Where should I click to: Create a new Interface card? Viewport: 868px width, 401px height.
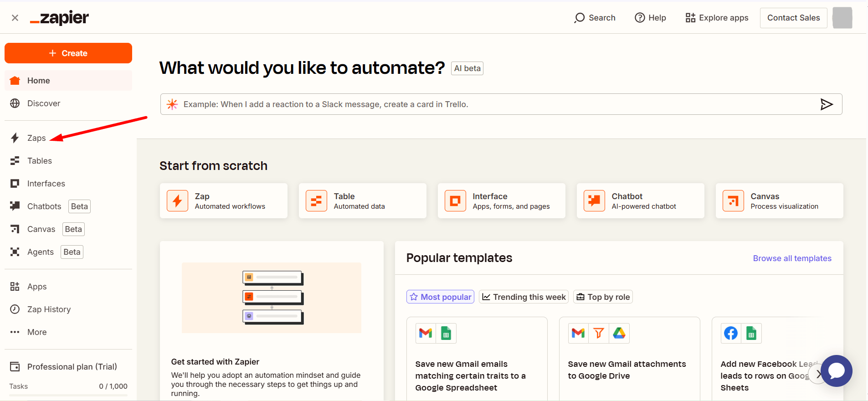[x=502, y=201]
